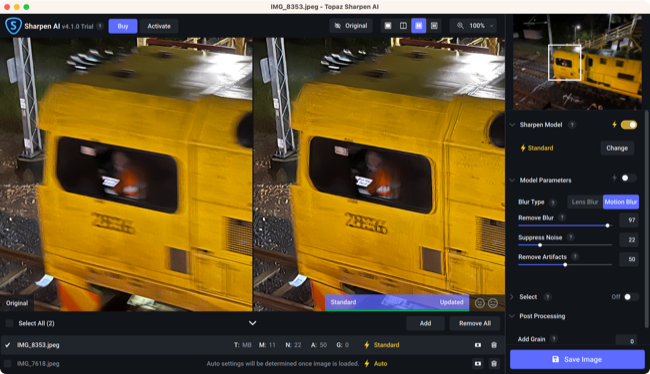Screen dimensions: 650x374
Task: Click the Save Image button
Action: point(577,359)
